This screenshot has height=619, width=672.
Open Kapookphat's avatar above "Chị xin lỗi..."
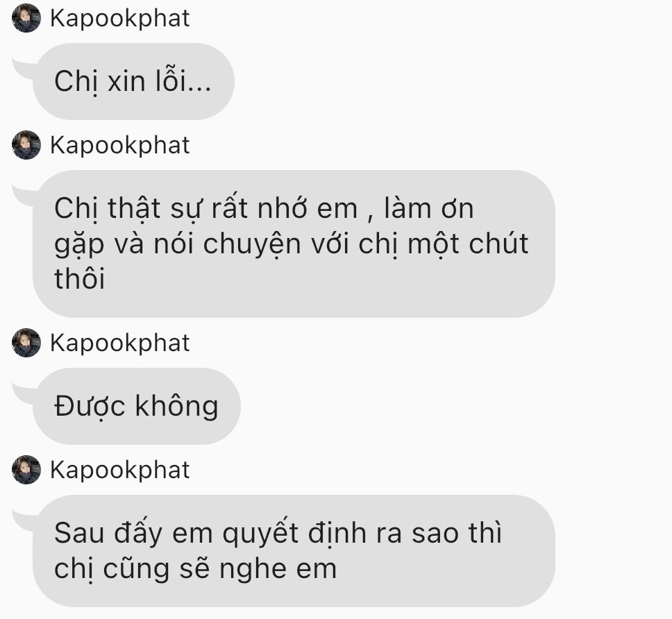tap(26, 18)
